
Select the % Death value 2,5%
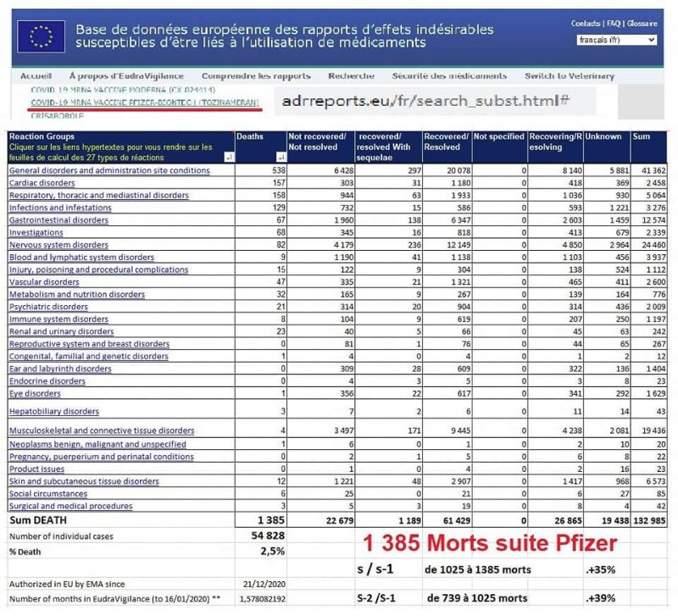coord(272,552)
